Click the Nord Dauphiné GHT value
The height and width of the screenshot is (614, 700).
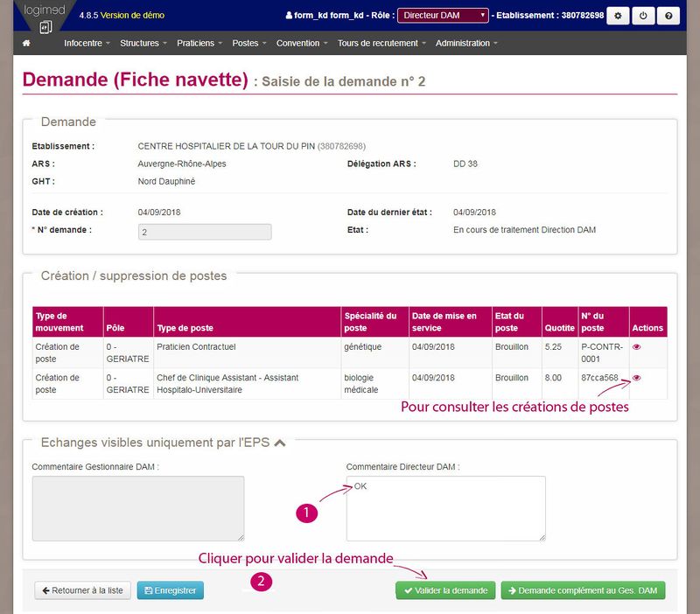coord(166,182)
